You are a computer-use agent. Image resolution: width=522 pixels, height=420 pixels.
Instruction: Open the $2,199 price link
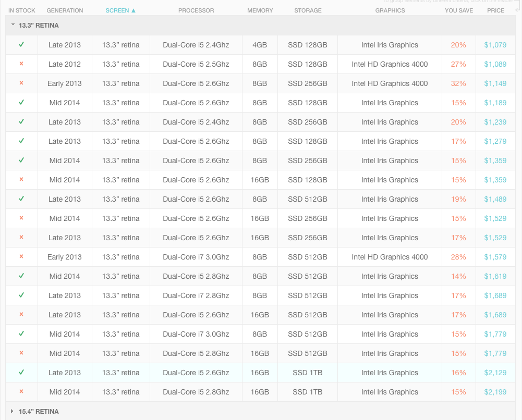495,392
